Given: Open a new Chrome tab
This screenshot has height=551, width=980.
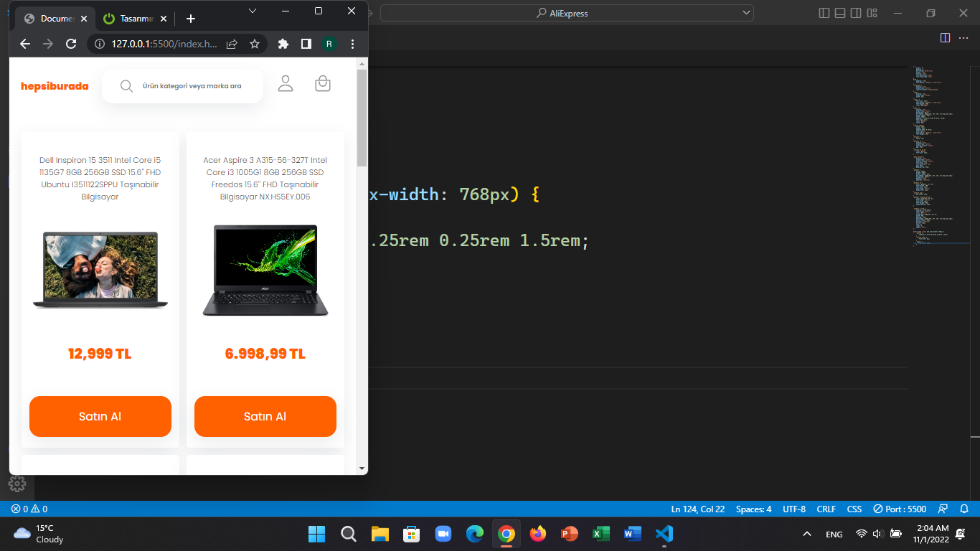Looking at the screenshot, I should (x=191, y=19).
